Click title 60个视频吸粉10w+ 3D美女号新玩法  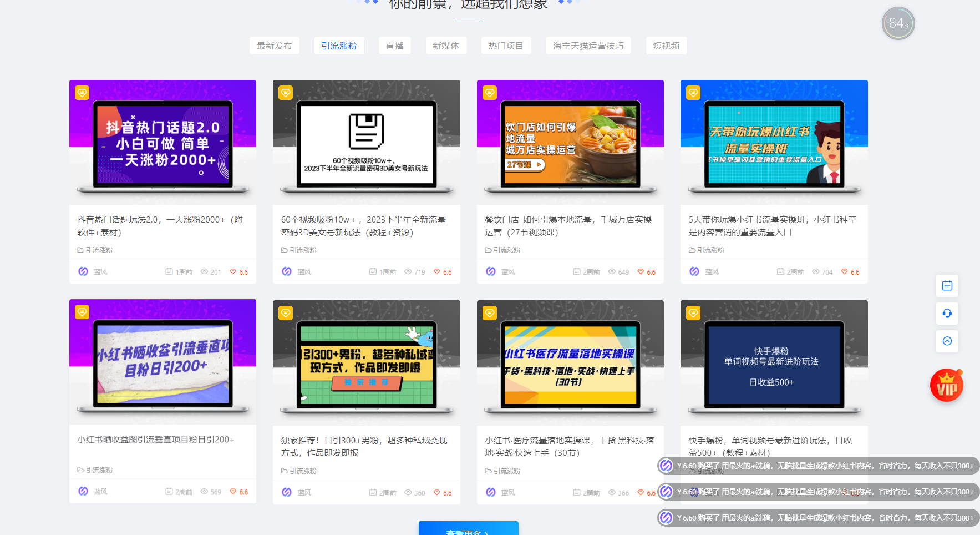(363, 226)
